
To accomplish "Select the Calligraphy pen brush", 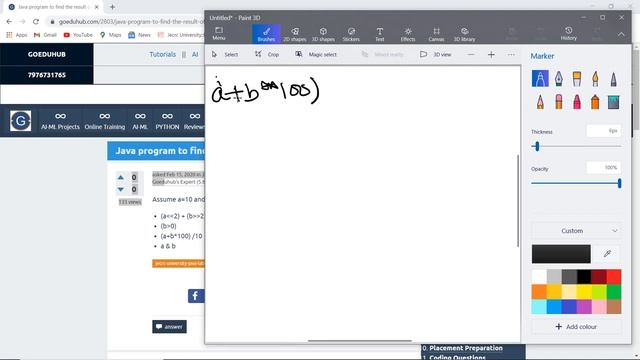I will pyautogui.click(x=558, y=78).
